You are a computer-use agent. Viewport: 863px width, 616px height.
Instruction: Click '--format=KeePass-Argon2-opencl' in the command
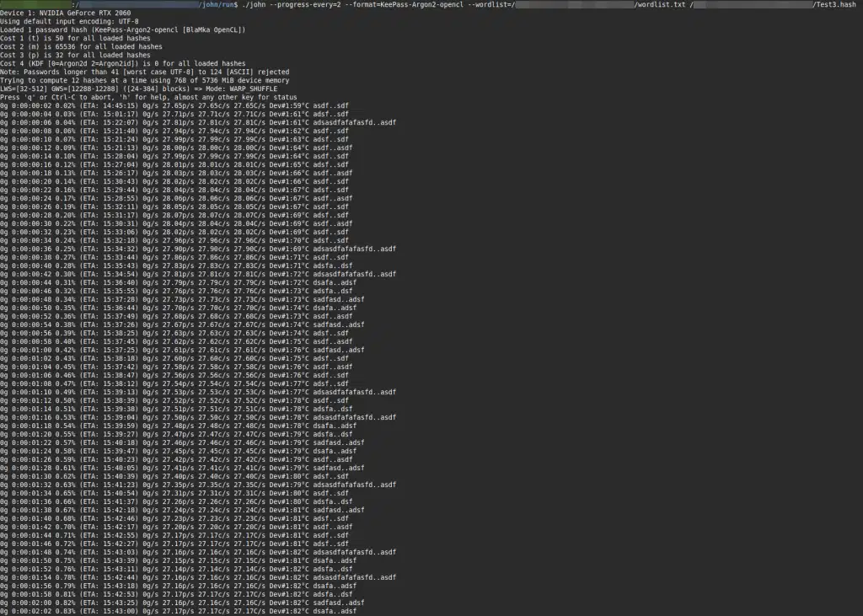pos(404,4)
